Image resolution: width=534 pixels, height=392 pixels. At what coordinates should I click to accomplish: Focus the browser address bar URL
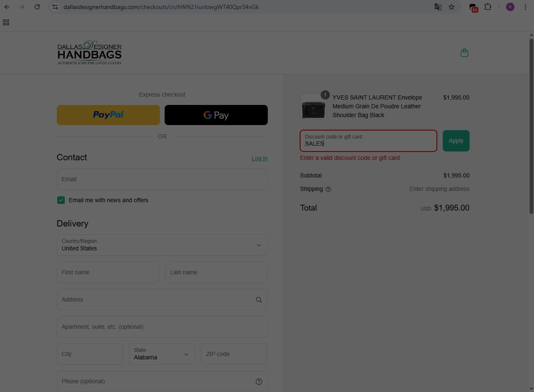[161, 7]
